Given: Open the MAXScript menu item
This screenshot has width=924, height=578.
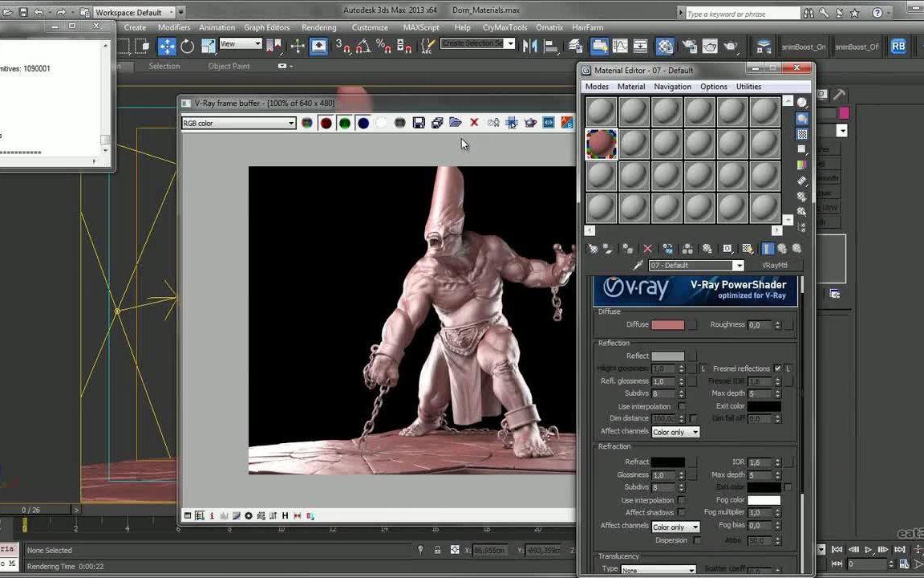Looking at the screenshot, I should tap(420, 27).
